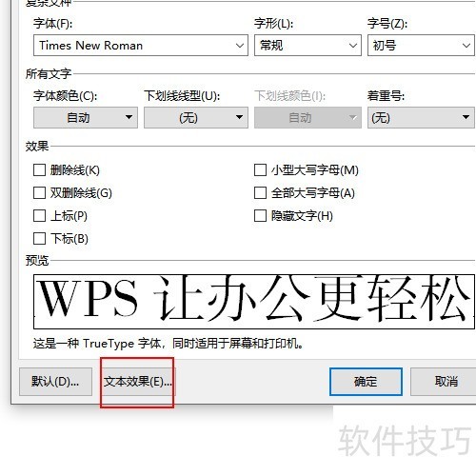The width and height of the screenshot is (476, 476).
Task: Click the 默认(D)... button
Action: click(x=55, y=382)
